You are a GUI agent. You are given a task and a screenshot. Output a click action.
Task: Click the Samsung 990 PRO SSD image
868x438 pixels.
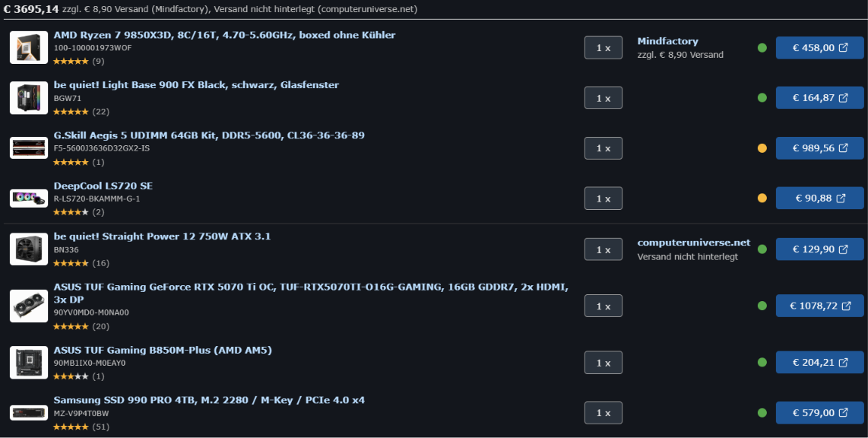point(29,413)
